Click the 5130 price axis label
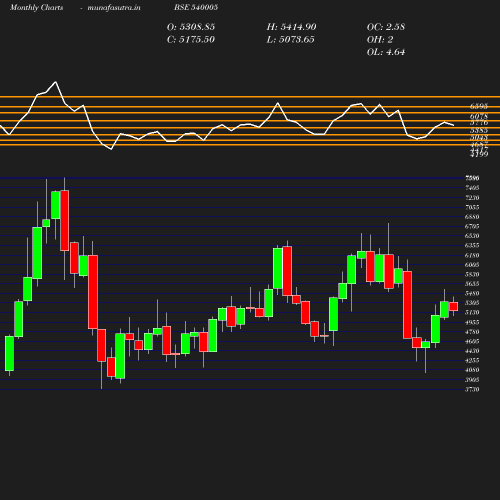 [x=472, y=312]
